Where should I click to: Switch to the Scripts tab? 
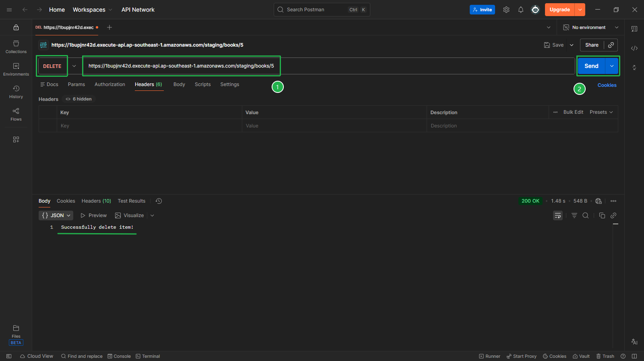[203, 84]
